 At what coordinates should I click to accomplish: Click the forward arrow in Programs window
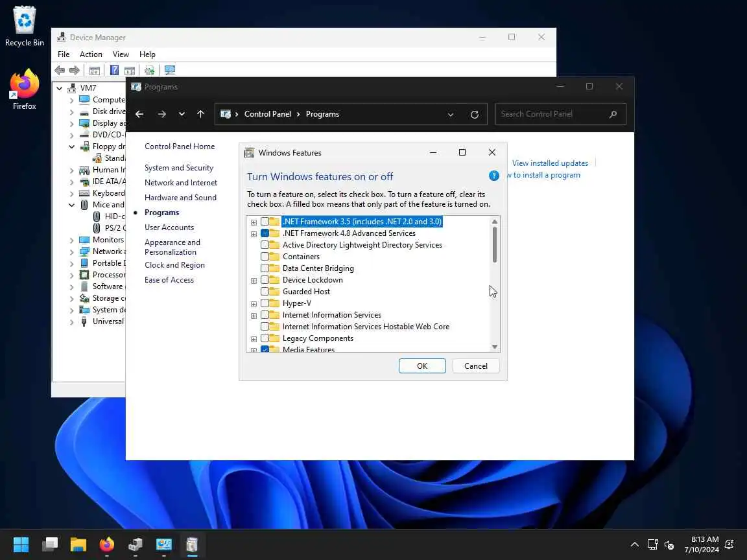162,114
